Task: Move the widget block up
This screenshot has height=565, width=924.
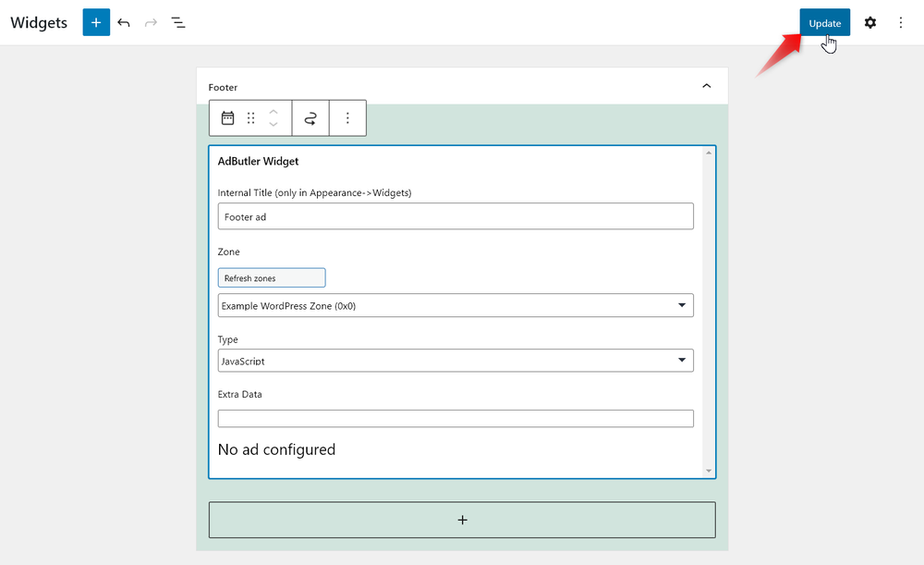Action: [x=274, y=112]
